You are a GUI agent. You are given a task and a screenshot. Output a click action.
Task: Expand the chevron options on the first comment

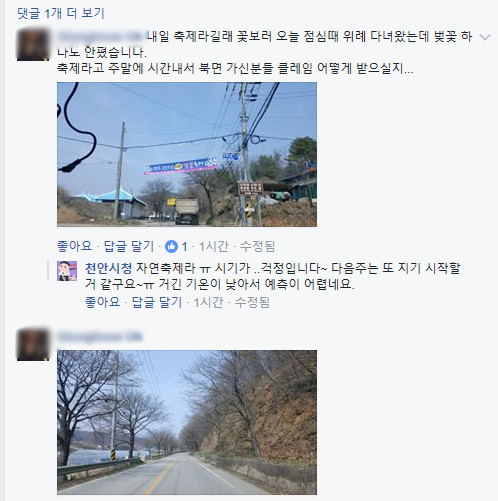(485, 37)
